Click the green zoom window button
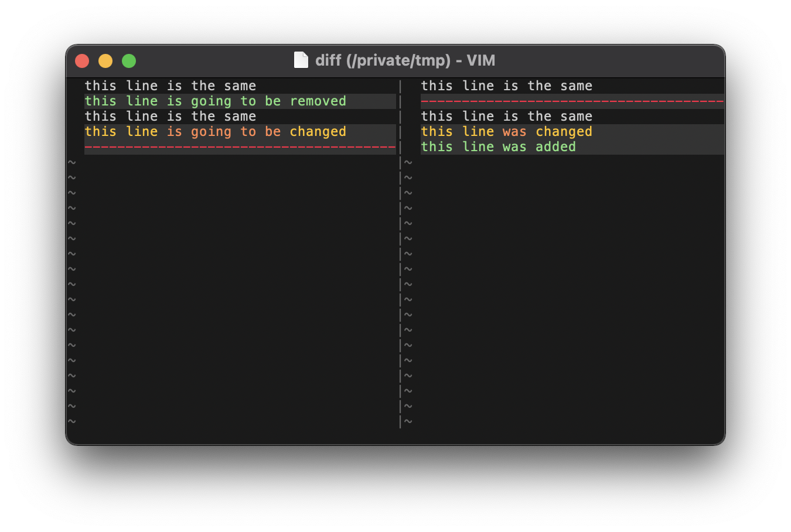791x532 pixels. (128, 60)
